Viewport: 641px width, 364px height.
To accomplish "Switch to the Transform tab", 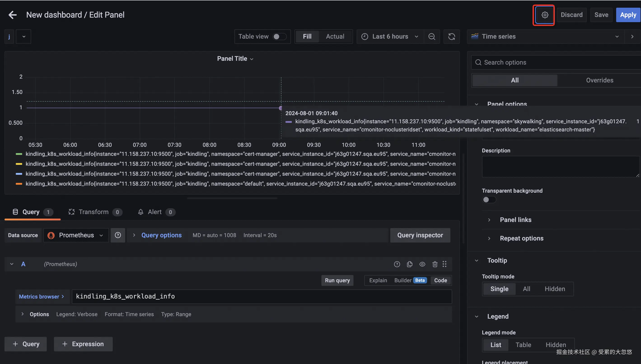I will [94, 212].
